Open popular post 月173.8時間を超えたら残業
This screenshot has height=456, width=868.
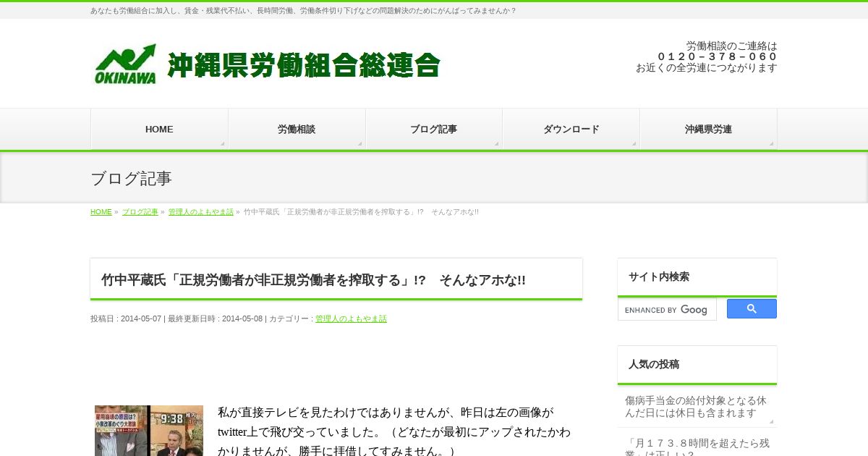pyautogui.click(x=696, y=447)
